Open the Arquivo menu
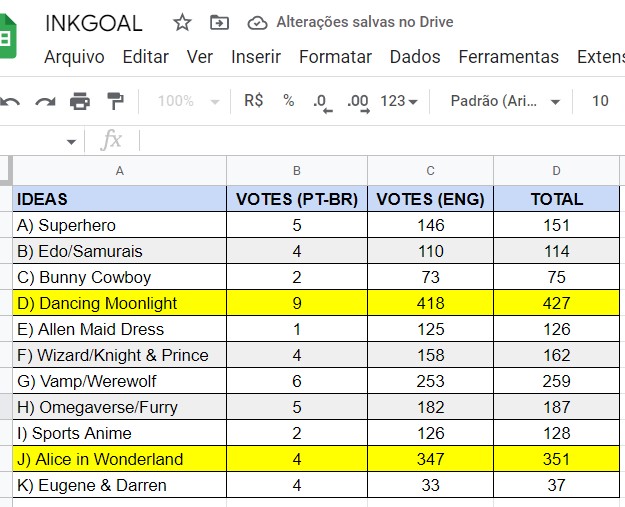625x507 pixels. [74, 57]
